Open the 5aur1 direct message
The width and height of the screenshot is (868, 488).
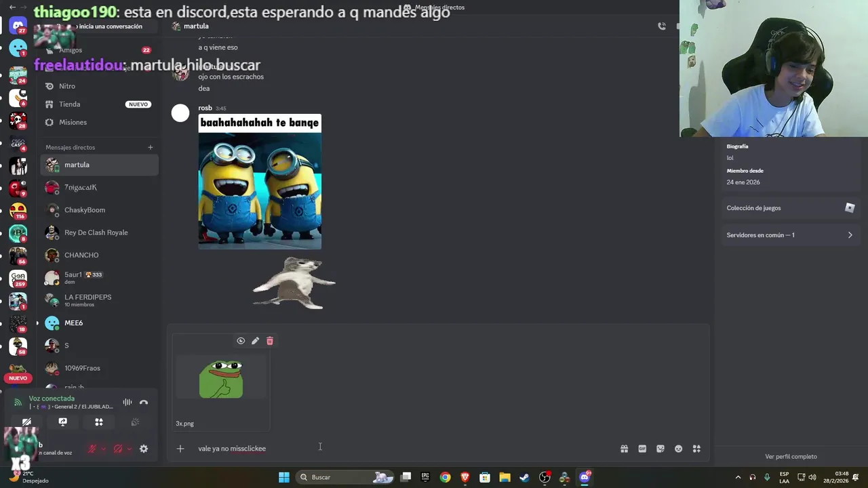[100, 278]
